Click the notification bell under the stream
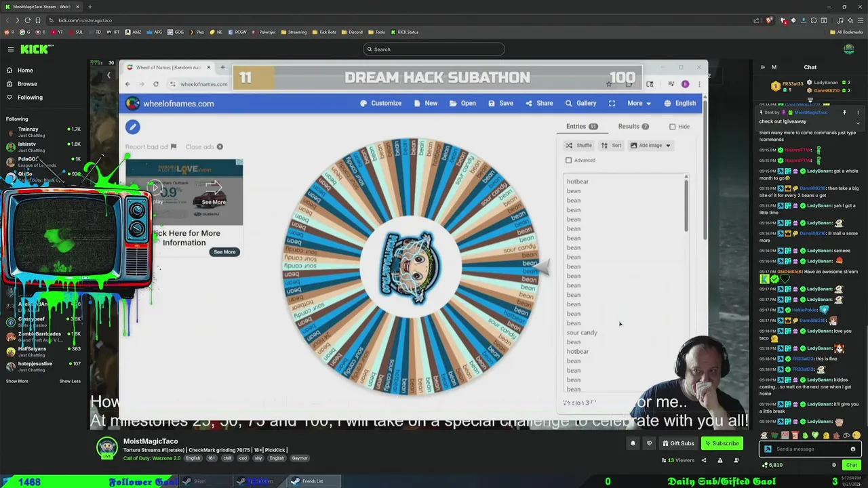Image resolution: width=868 pixels, height=488 pixels. (633, 443)
